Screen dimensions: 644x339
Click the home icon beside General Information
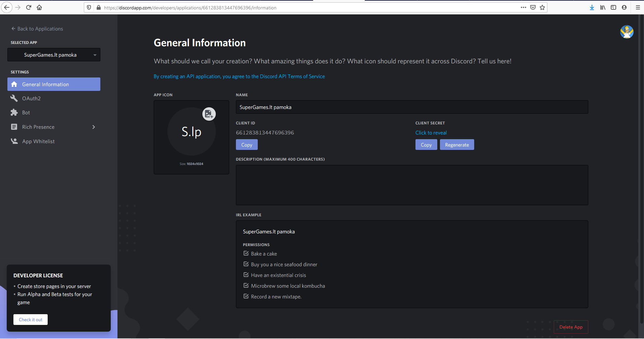(14, 84)
